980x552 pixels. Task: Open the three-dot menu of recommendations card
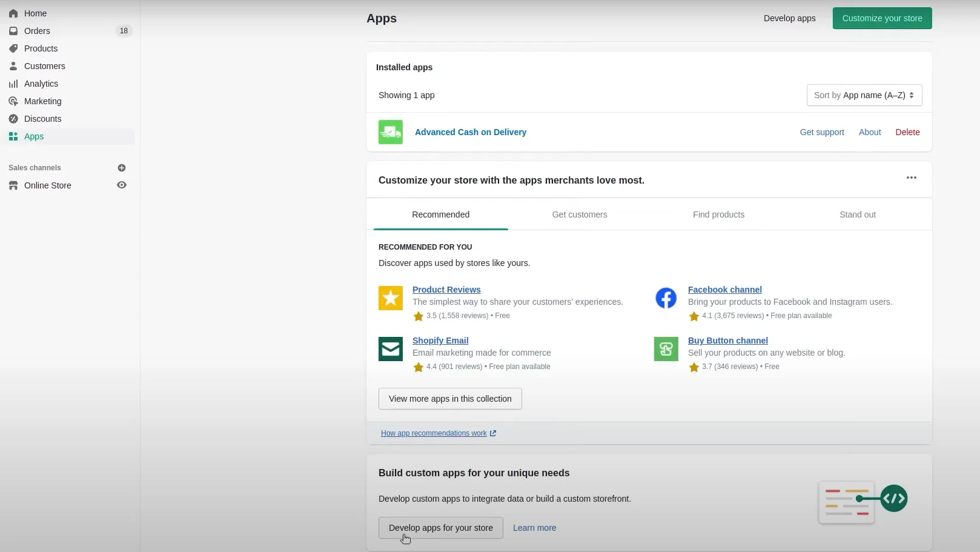[912, 178]
